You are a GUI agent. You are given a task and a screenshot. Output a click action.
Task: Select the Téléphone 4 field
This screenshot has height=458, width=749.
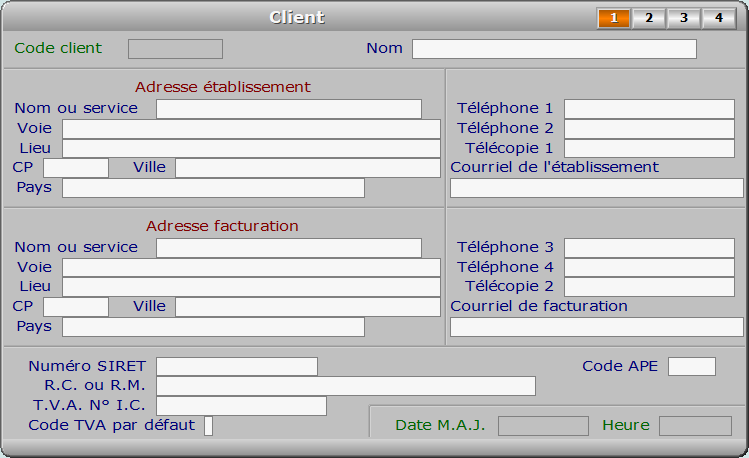coord(649,267)
